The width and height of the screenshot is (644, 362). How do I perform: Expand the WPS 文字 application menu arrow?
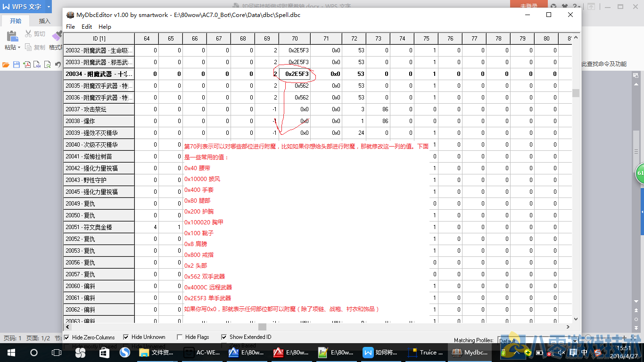[49, 7]
